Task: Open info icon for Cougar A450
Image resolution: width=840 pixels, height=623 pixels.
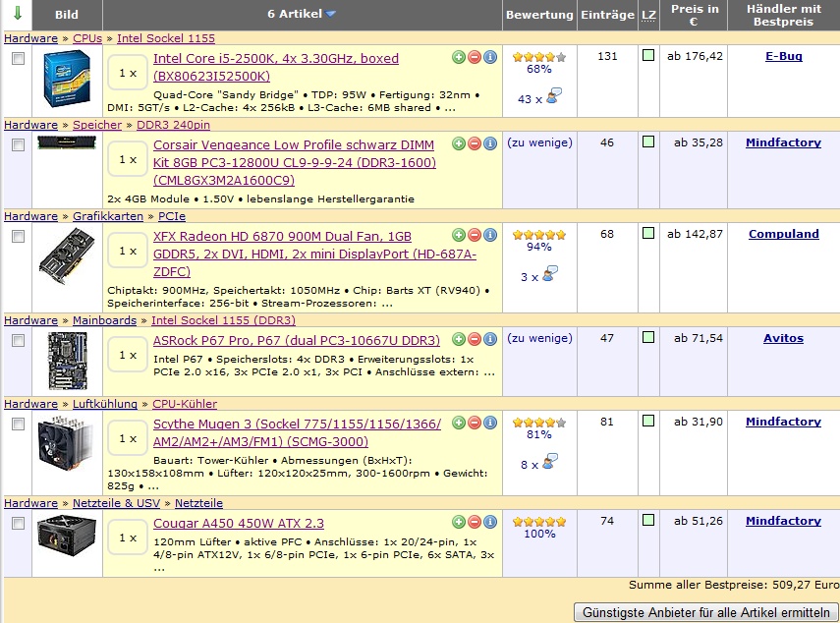Action: click(x=489, y=522)
